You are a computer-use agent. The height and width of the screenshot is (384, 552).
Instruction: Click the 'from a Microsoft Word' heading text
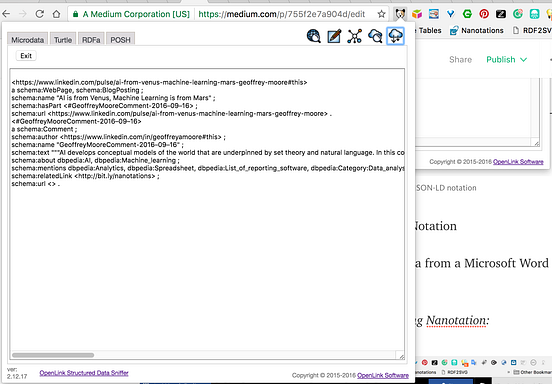(487, 263)
